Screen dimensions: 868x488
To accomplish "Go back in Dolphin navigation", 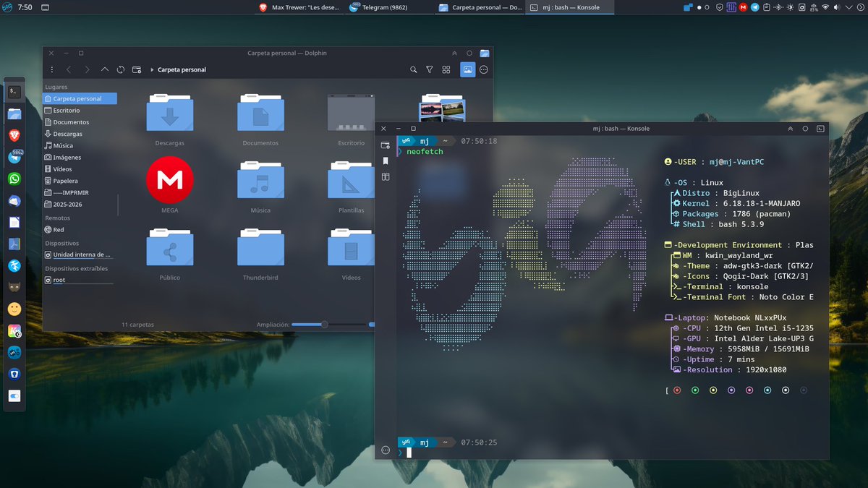I will (69, 69).
